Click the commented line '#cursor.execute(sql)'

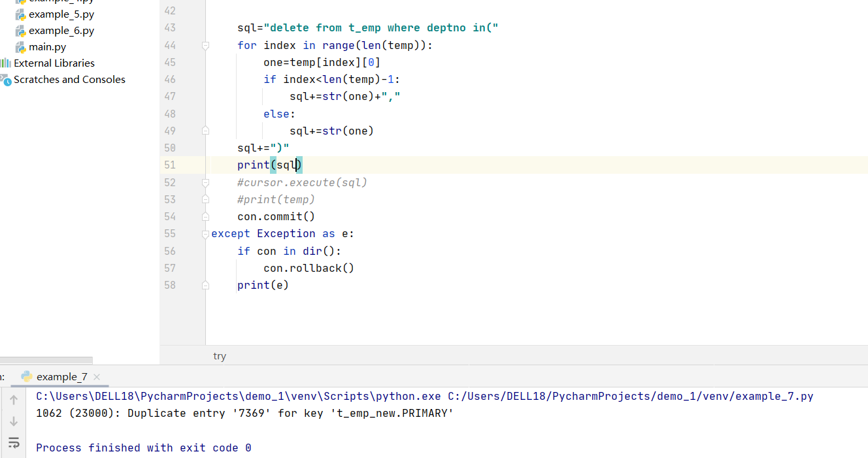(302, 182)
